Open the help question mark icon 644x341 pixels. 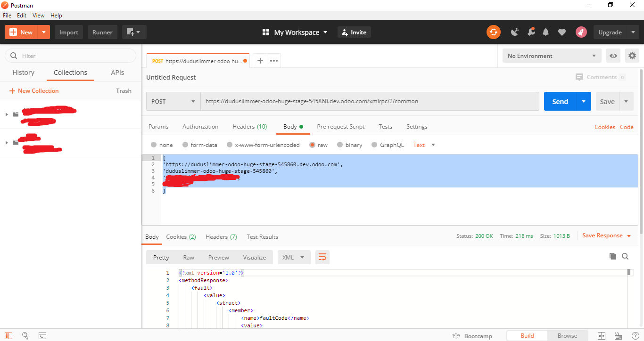point(635,336)
